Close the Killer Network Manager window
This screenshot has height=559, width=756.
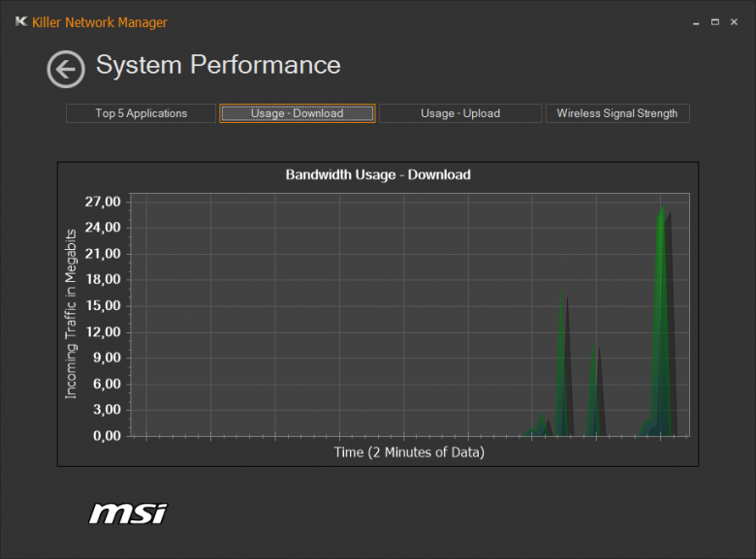click(x=734, y=22)
